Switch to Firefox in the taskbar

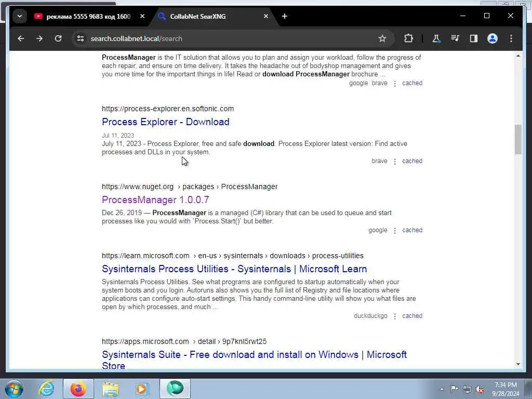coord(78,389)
